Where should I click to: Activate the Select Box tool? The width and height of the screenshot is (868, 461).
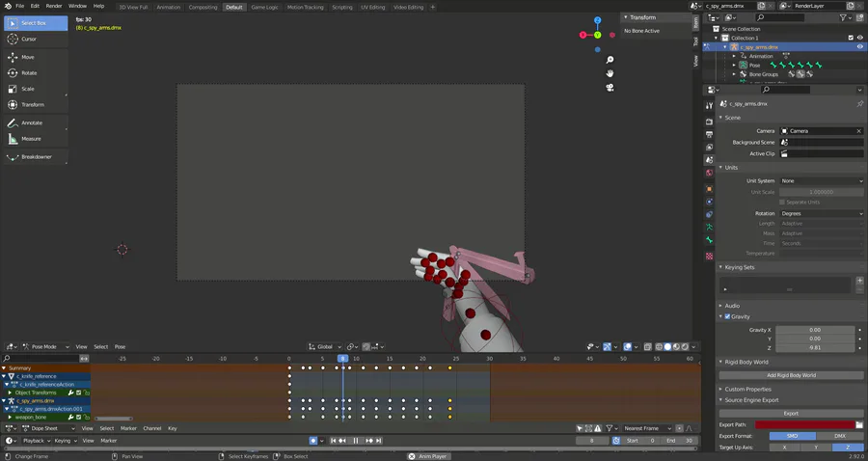[36, 23]
